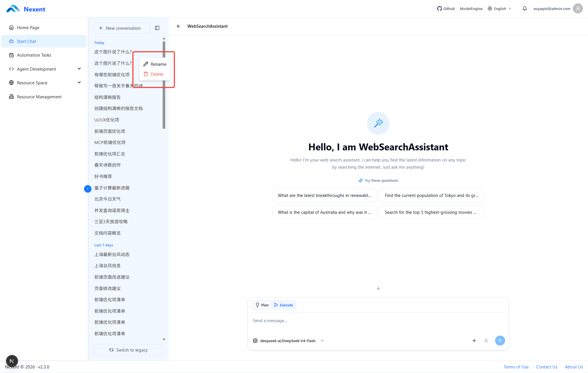The height and width of the screenshot is (373, 588).
Task: Select suggestion about renewable breakthroughs
Action: 325,195
